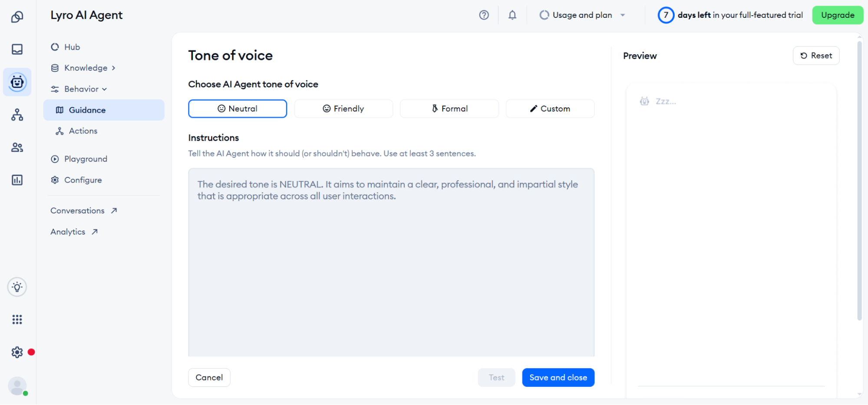
Task: Choose the Custom tone of voice
Action: click(550, 109)
